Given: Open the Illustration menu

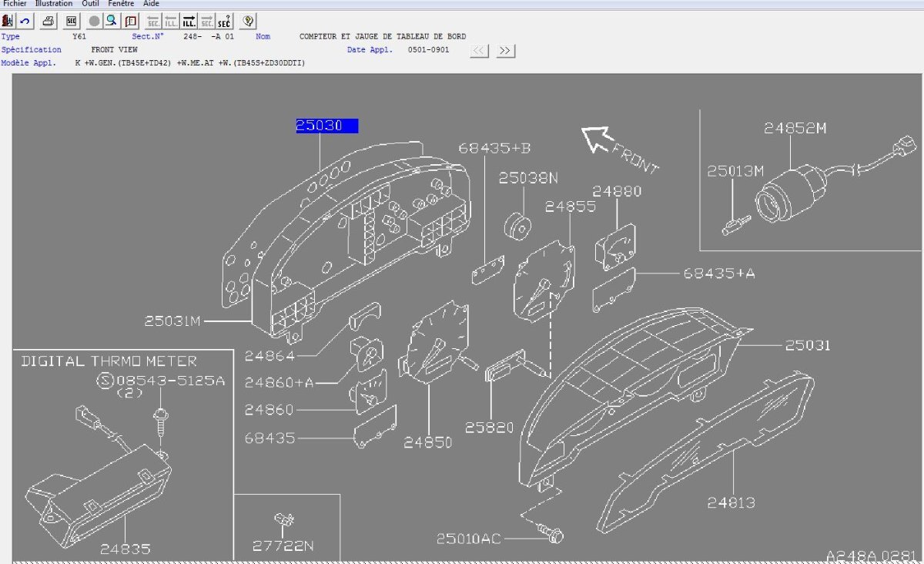Looking at the screenshot, I should [54, 4].
